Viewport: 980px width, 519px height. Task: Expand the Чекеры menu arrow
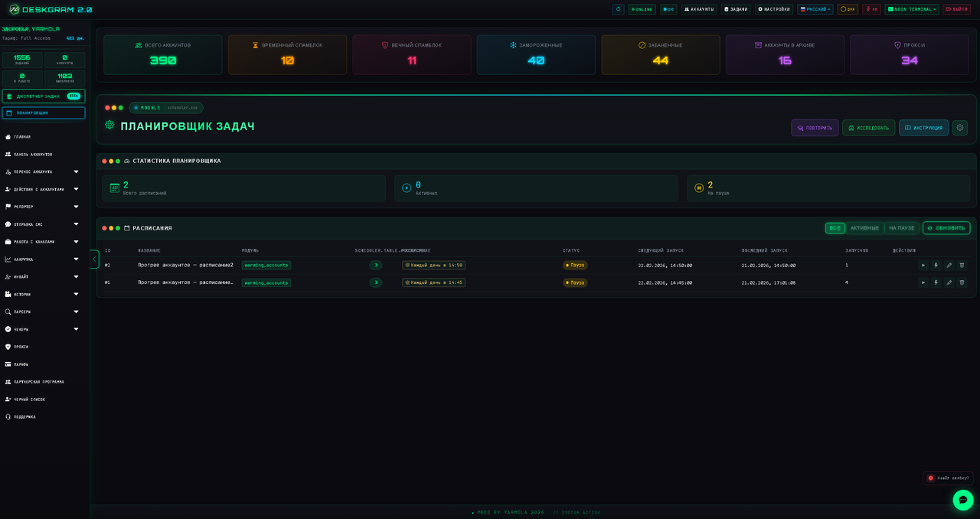click(x=76, y=329)
